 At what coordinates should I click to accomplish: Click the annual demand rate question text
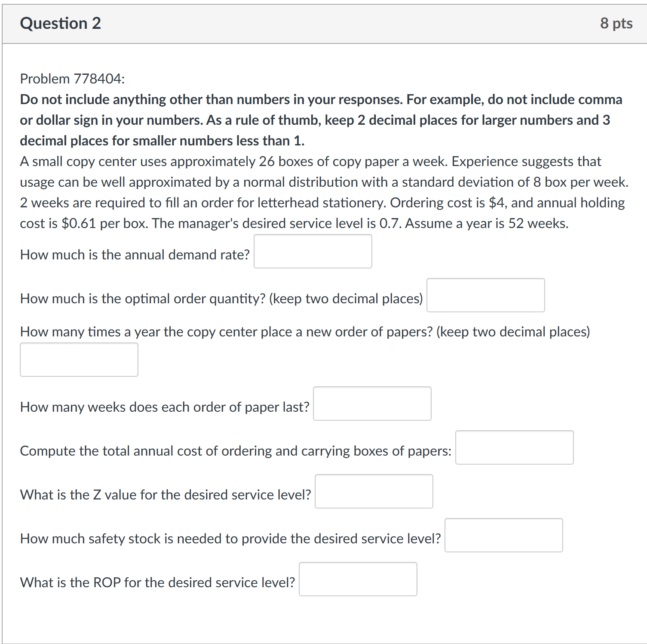134,254
